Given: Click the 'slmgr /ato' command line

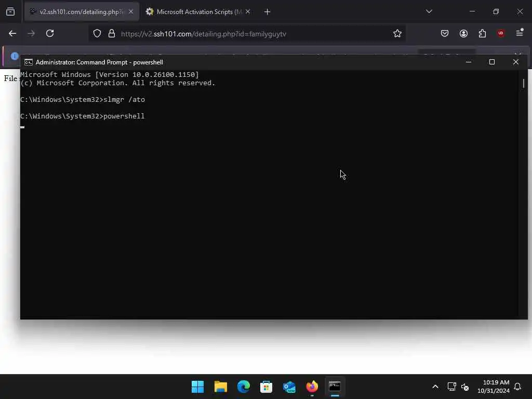Looking at the screenshot, I should point(83,100).
